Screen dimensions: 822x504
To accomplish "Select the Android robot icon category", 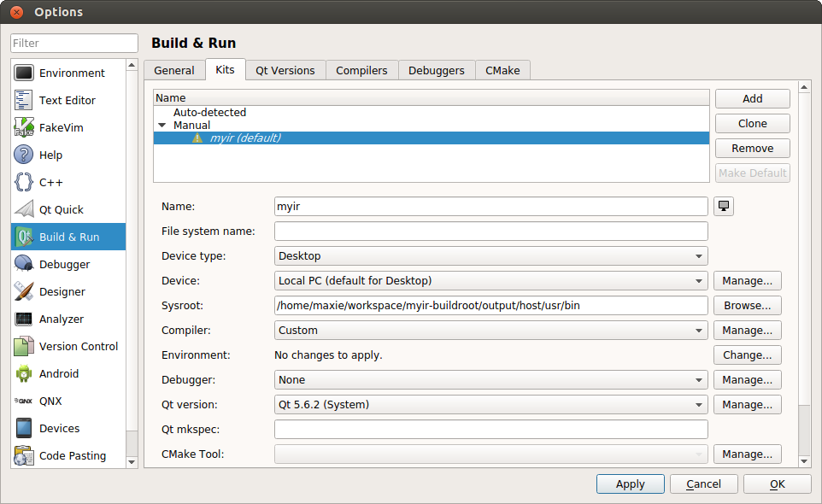I will click(24, 374).
